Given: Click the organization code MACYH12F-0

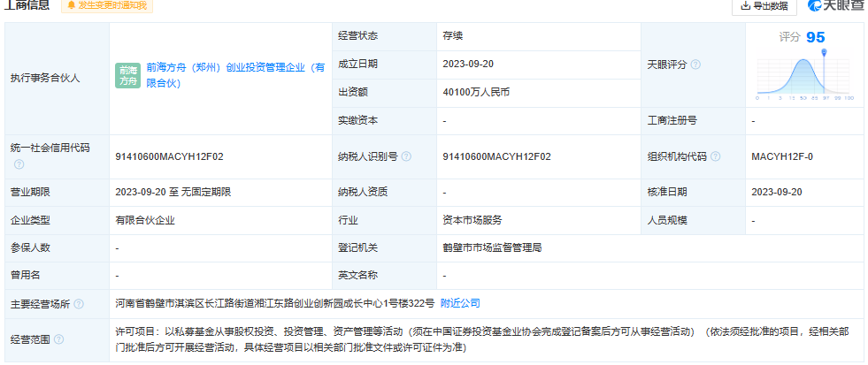Looking at the screenshot, I should coord(782,156).
